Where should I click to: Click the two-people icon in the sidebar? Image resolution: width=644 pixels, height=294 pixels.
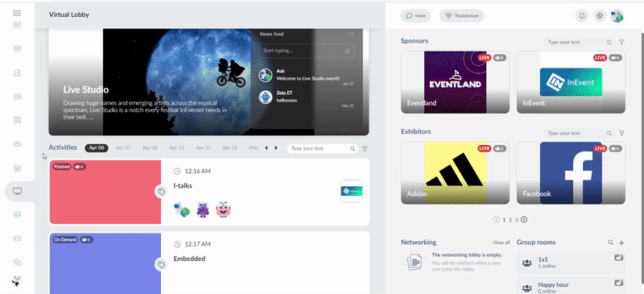pos(17,97)
